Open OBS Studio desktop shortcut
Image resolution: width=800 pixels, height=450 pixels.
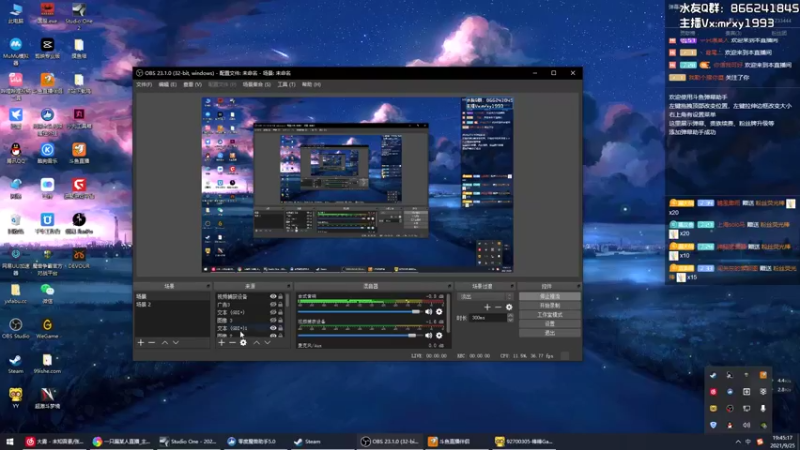(x=16, y=329)
